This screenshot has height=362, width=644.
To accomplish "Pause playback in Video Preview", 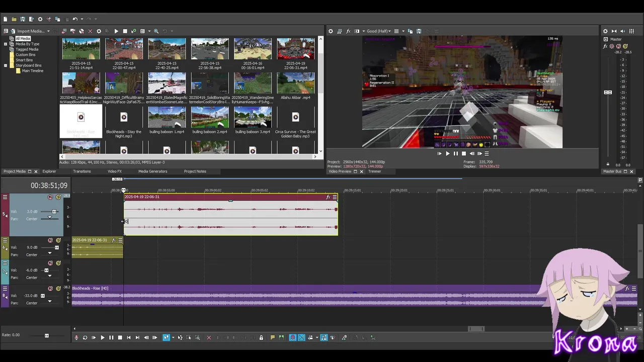I will click(456, 153).
